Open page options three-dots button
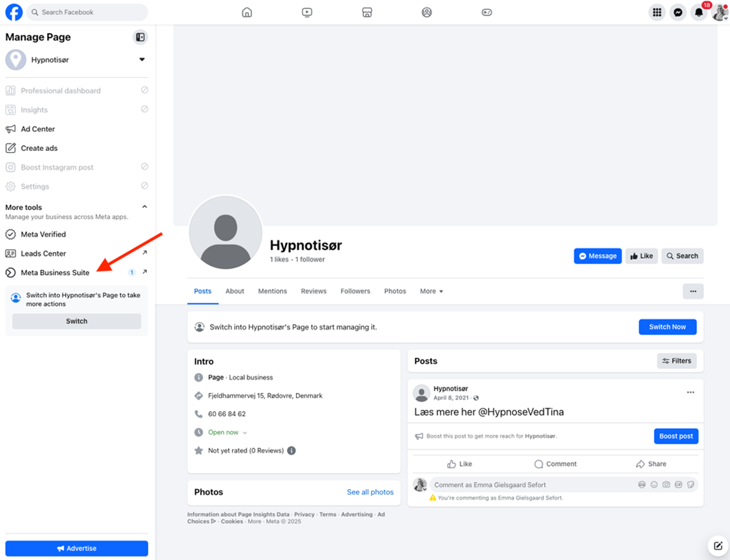The image size is (730, 560). click(693, 291)
